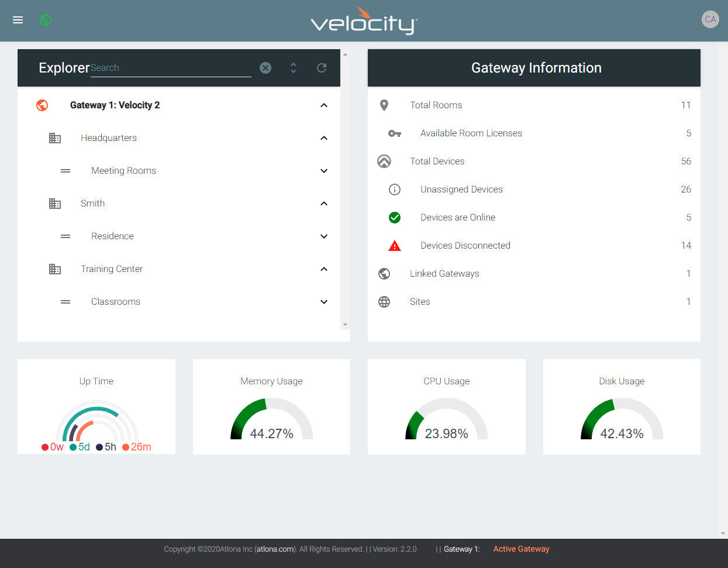Collapse the Training Center site
This screenshot has height=568, width=728.
coord(324,269)
